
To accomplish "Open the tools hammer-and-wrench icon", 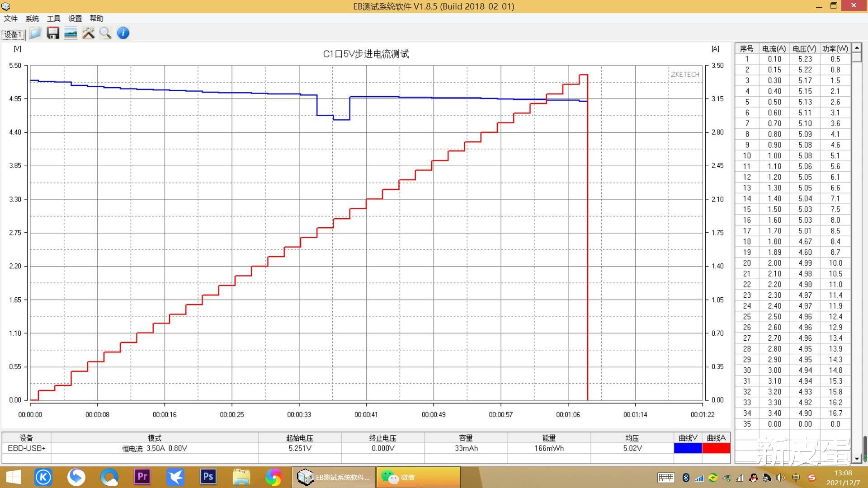I will (88, 33).
